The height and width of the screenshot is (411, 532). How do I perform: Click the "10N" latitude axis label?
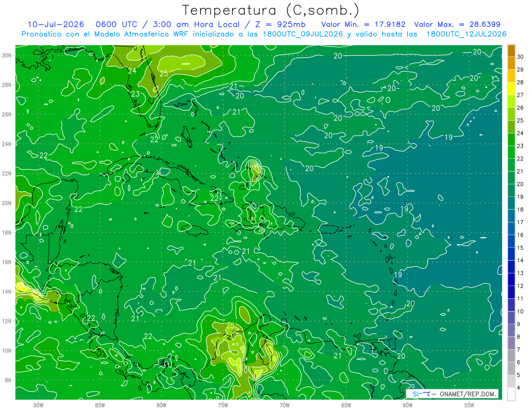coord(7,350)
